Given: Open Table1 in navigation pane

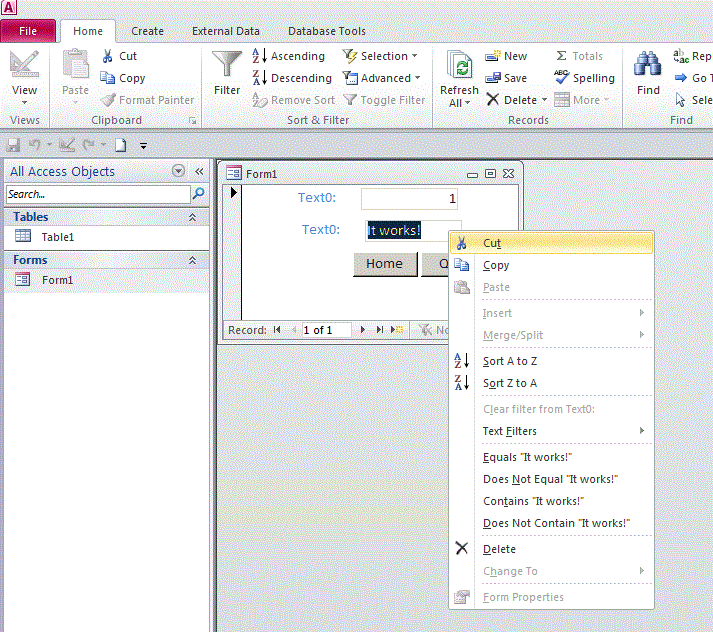Looking at the screenshot, I should [57, 237].
